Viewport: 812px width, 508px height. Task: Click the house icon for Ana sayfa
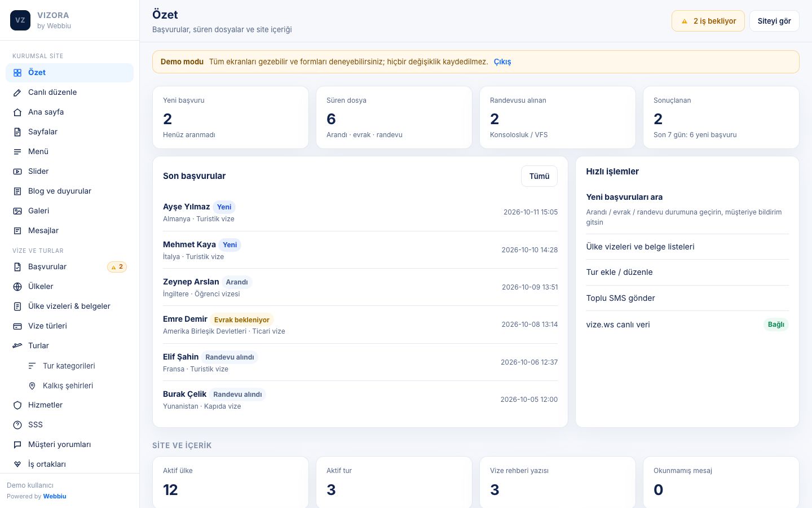click(x=17, y=112)
